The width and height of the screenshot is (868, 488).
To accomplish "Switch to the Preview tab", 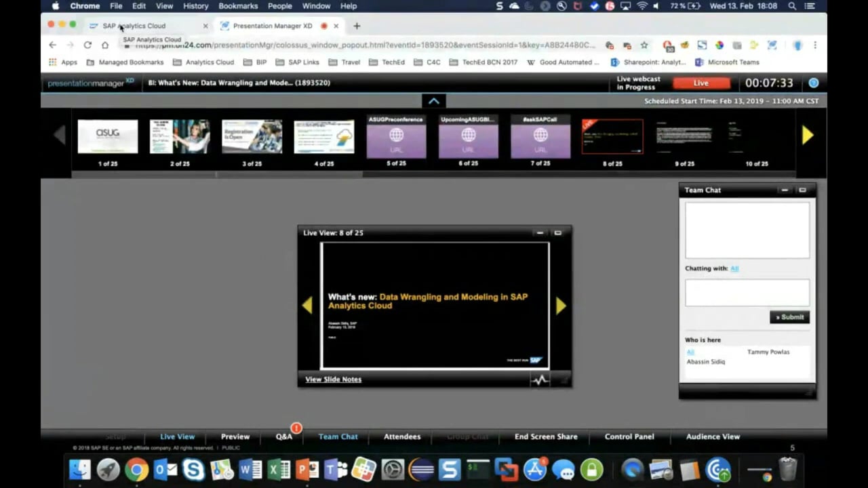I will point(235,436).
